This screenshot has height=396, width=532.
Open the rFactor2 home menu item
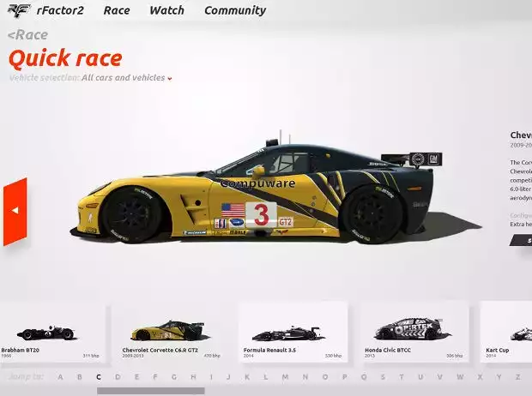coord(60,10)
